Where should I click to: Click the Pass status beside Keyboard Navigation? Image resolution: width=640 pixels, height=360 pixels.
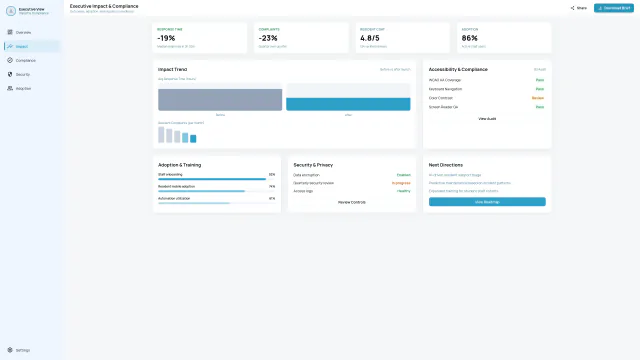(x=540, y=89)
